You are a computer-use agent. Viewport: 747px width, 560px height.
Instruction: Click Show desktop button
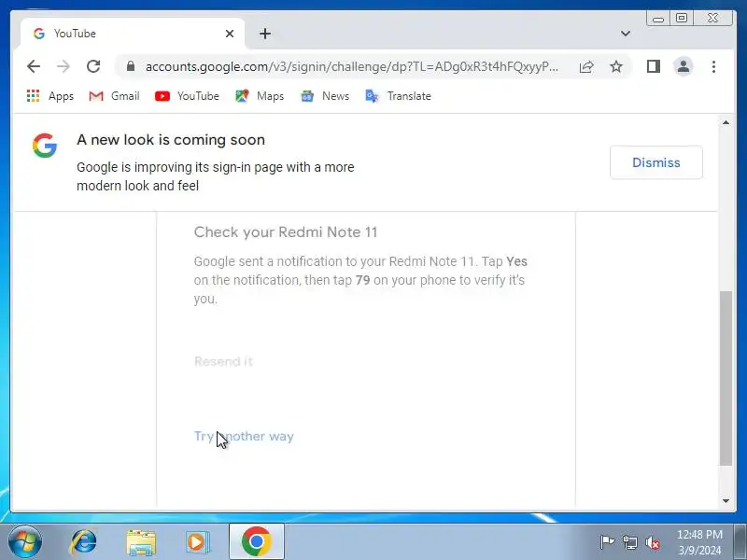click(x=740, y=542)
